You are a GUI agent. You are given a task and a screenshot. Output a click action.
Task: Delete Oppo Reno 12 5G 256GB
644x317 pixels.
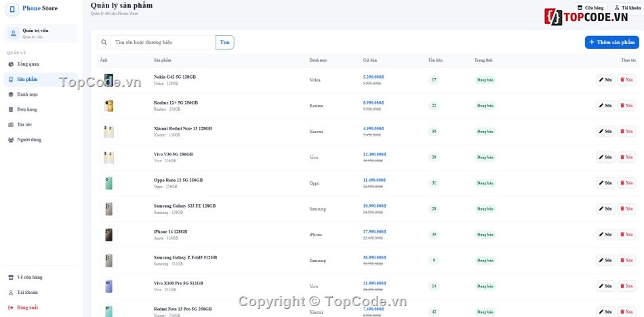coord(626,183)
